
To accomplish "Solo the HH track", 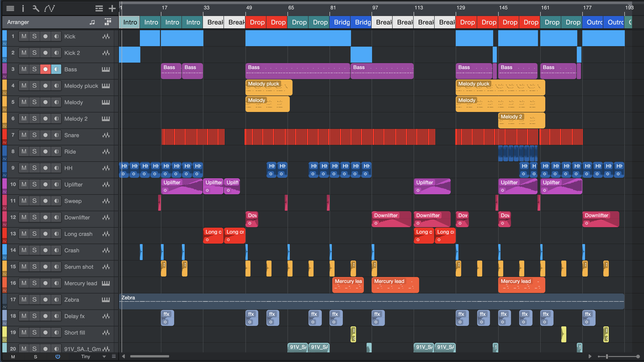I will pos(35,168).
